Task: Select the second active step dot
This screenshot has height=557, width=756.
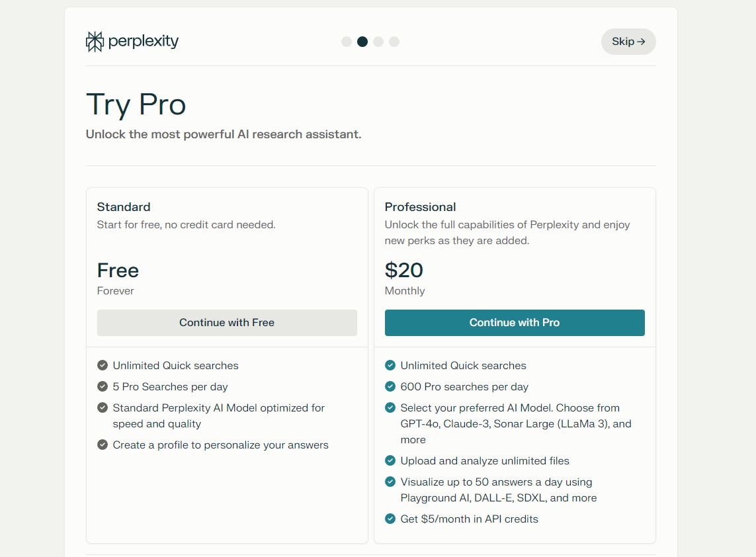Action: pos(362,42)
